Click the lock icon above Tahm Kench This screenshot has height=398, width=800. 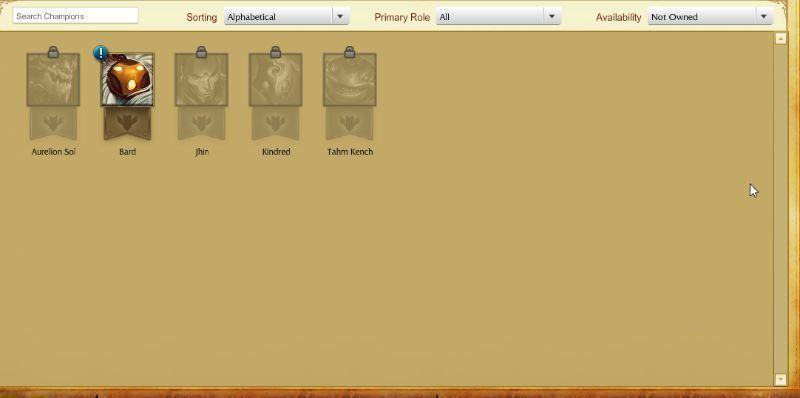[x=349, y=52]
